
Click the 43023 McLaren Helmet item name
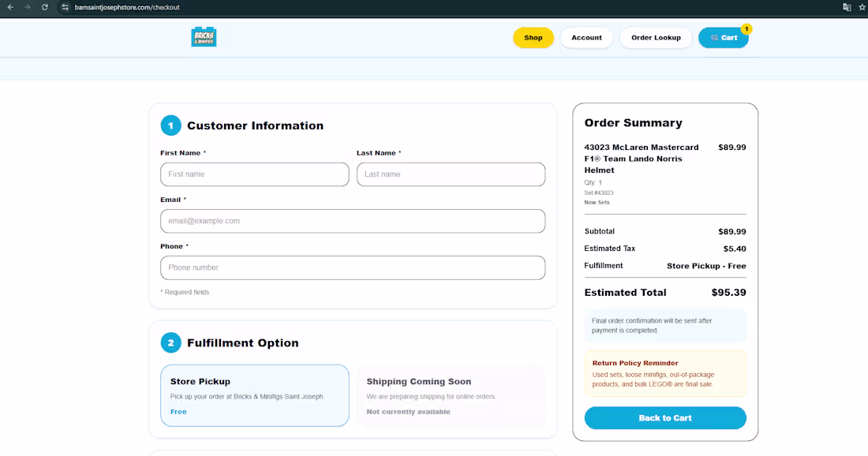[641, 159]
